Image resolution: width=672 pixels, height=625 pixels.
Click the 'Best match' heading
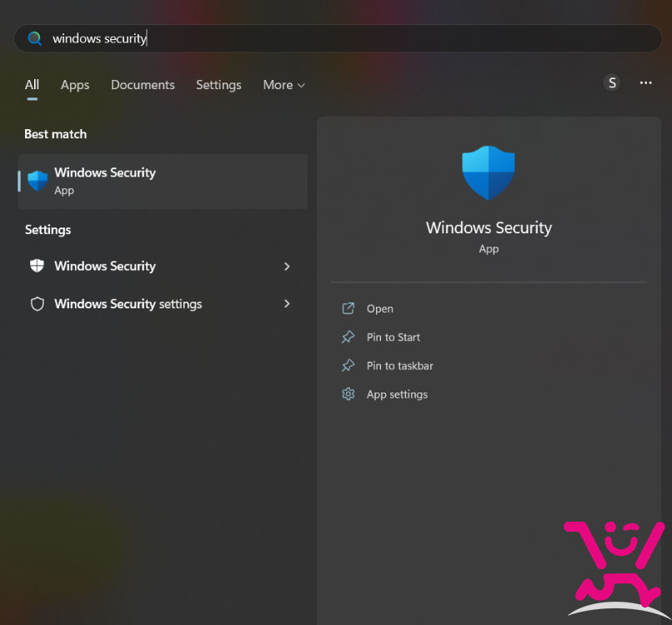click(x=55, y=134)
